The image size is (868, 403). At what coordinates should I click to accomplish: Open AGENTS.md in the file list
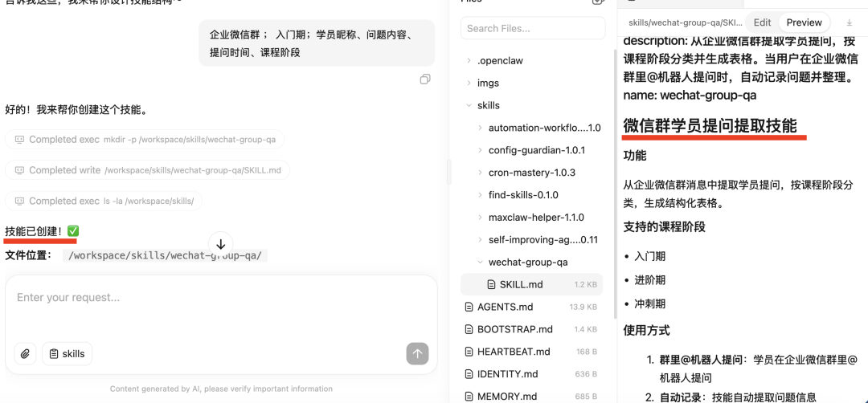531,307
